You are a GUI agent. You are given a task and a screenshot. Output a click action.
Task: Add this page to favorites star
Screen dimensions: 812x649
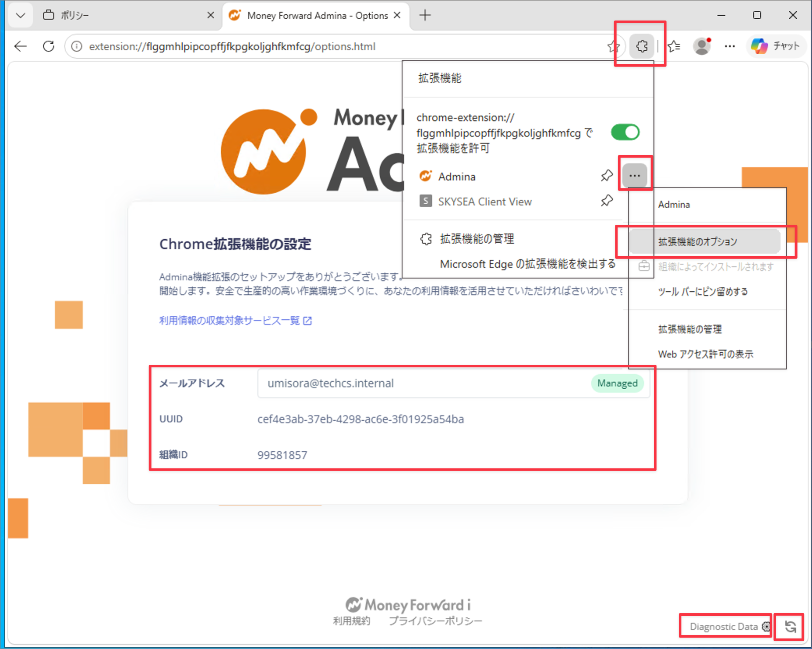coord(613,46)
